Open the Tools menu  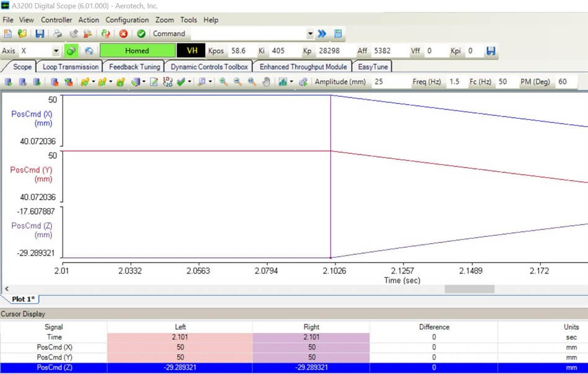point(188,20)
